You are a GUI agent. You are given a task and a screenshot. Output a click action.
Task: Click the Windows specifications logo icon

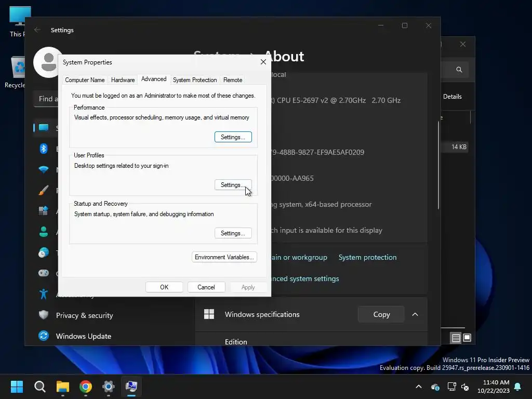coord(209,314)
